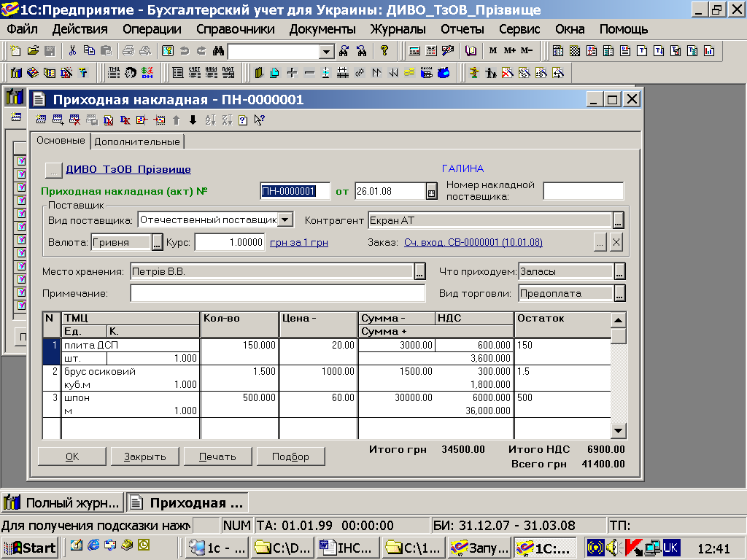The image size is (747, 560).
Task: Open the Сч. вход. СВ-0000001 order link
Action: tap(473, 242)
